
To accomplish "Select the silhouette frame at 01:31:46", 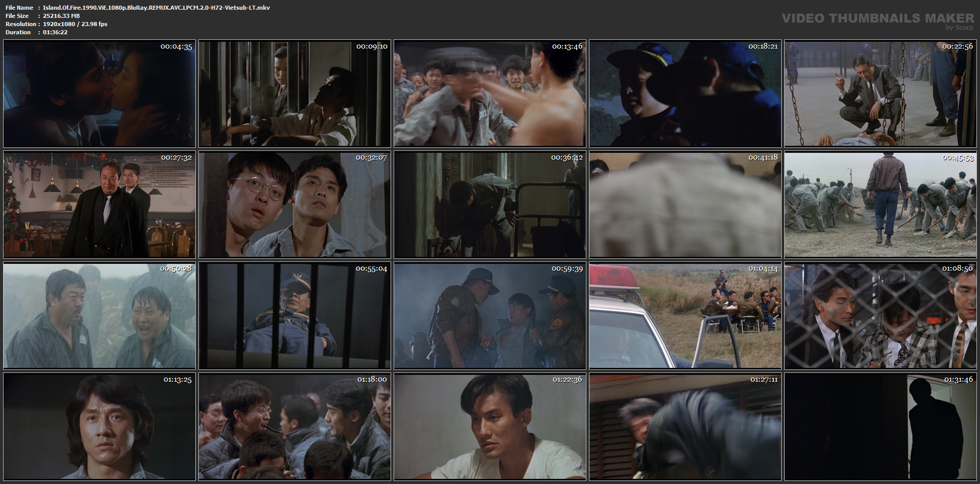I will click(x=881, y=427).
